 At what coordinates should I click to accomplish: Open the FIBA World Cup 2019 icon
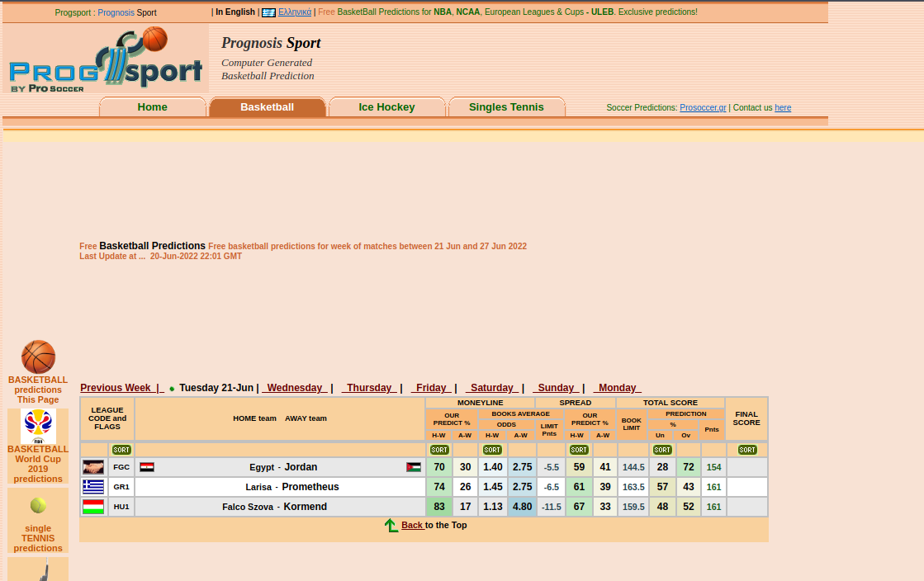(x=38, y=426)
